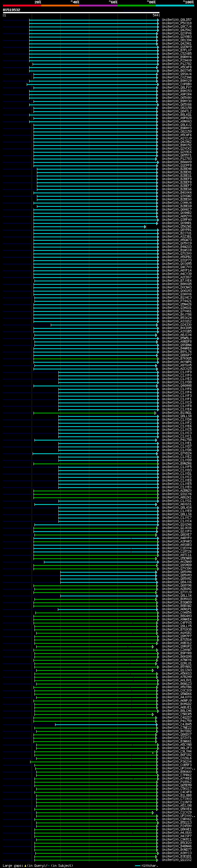Viewport: 197px width, 868px height.
Task: Select UniRef100_A3HYI3 label
Action: point(176,853)
